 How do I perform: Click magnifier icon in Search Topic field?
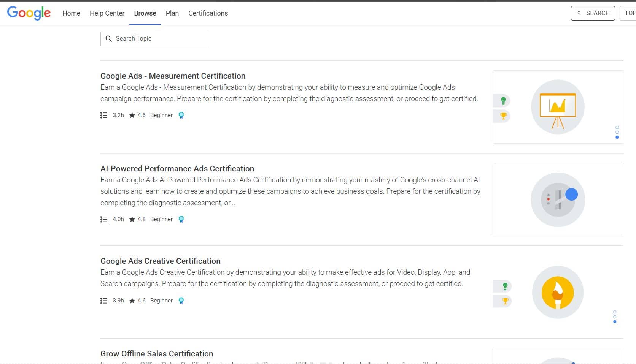point(109,39)
